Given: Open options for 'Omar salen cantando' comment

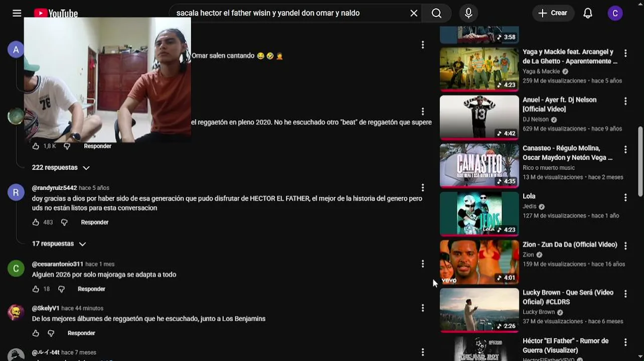Looking at the screenshot, I should [x=423, y=45].
